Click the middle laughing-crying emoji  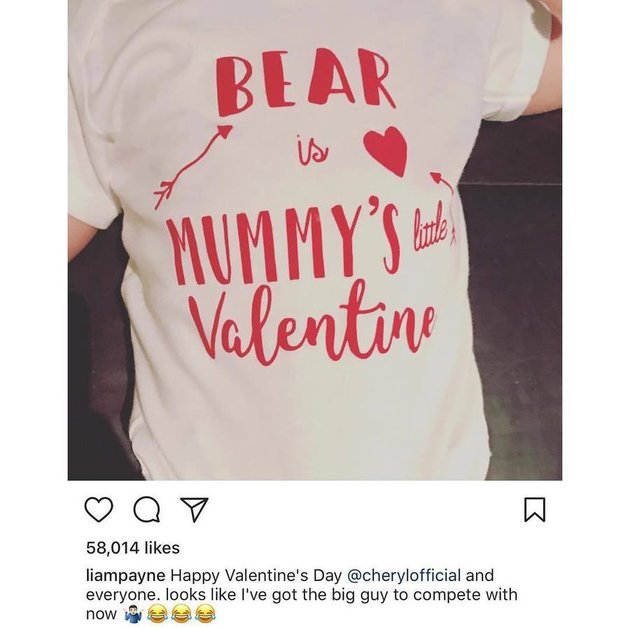[x=182, y=614]
